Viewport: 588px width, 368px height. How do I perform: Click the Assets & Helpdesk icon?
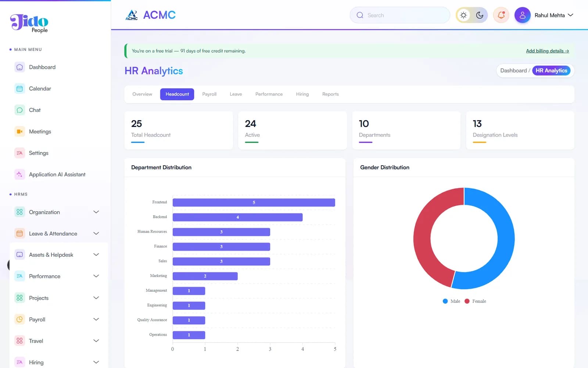coord(19,255)
